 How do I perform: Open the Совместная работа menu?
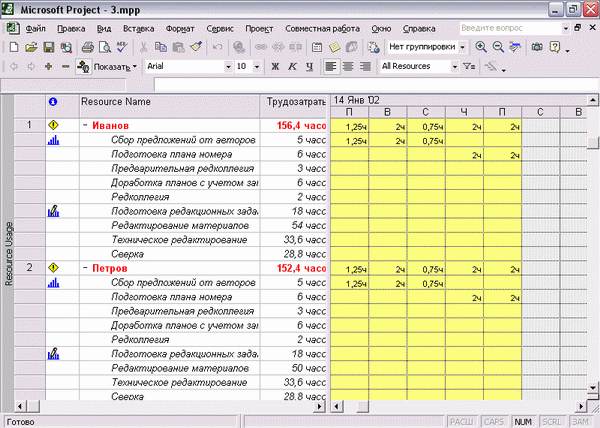(322, 29)
